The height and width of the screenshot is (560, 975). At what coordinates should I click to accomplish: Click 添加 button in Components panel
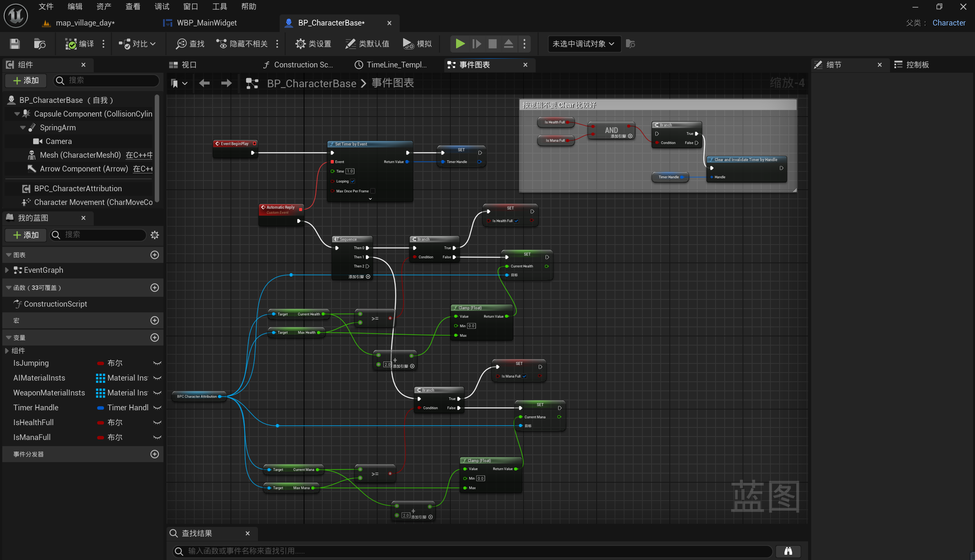click(x=26, y=80)
